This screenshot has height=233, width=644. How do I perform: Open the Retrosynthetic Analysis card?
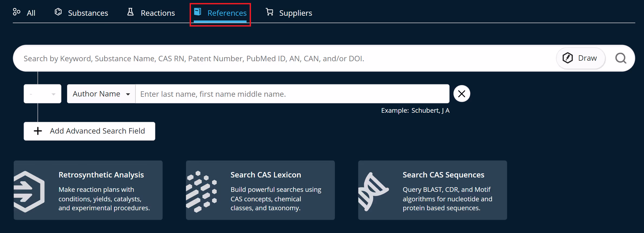point(88,190)
